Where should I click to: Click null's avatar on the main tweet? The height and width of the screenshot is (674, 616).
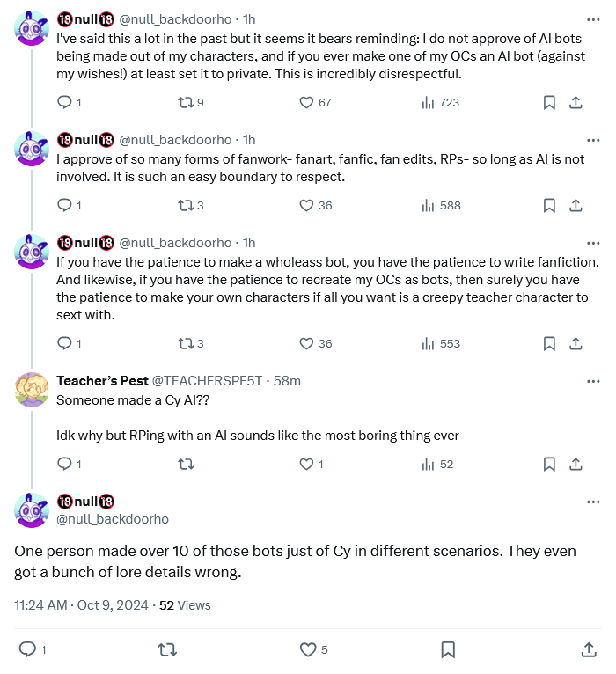32,511
